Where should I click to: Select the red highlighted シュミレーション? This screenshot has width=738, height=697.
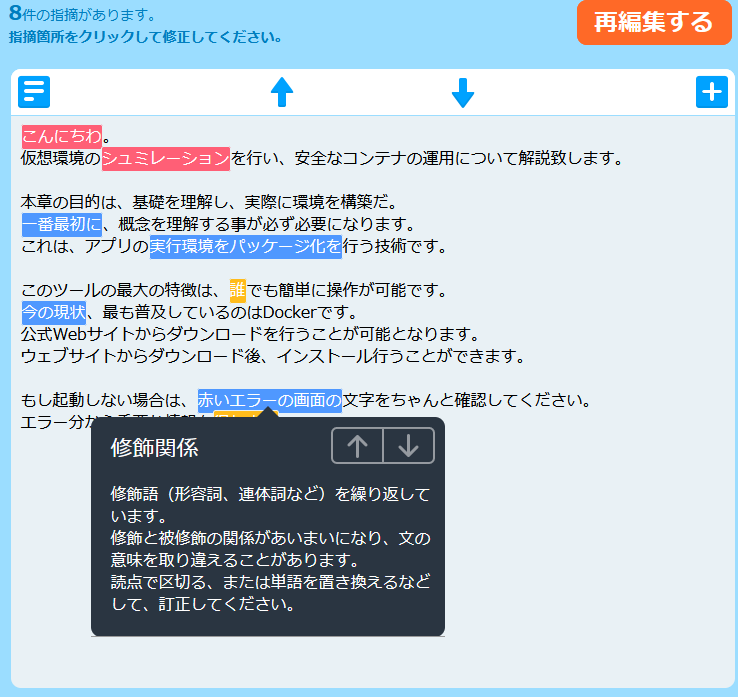coord(166,158)
